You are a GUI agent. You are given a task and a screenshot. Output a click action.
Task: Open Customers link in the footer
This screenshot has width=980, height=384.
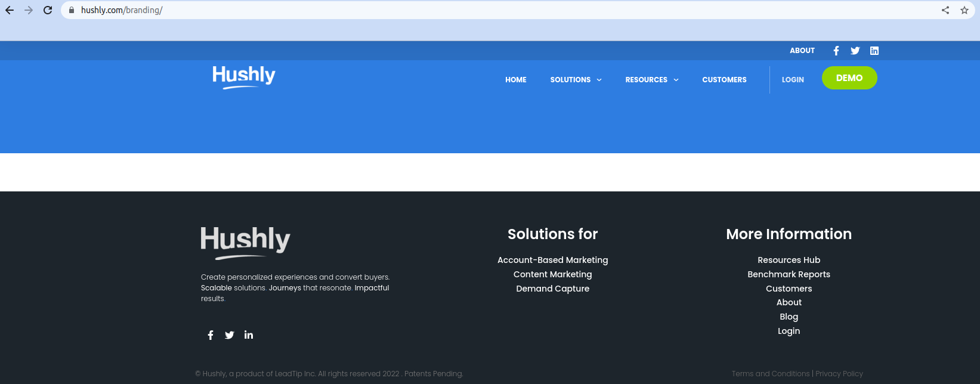click(x=789, y=289)
